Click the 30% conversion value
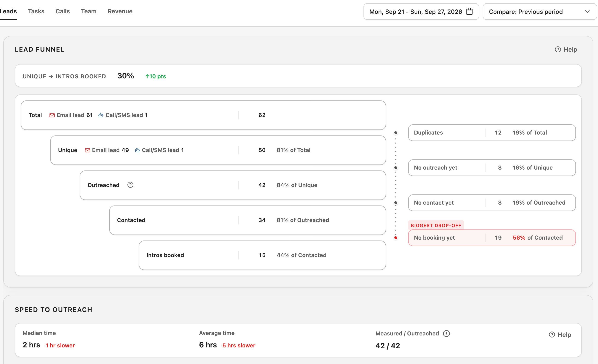 [126, 76]
